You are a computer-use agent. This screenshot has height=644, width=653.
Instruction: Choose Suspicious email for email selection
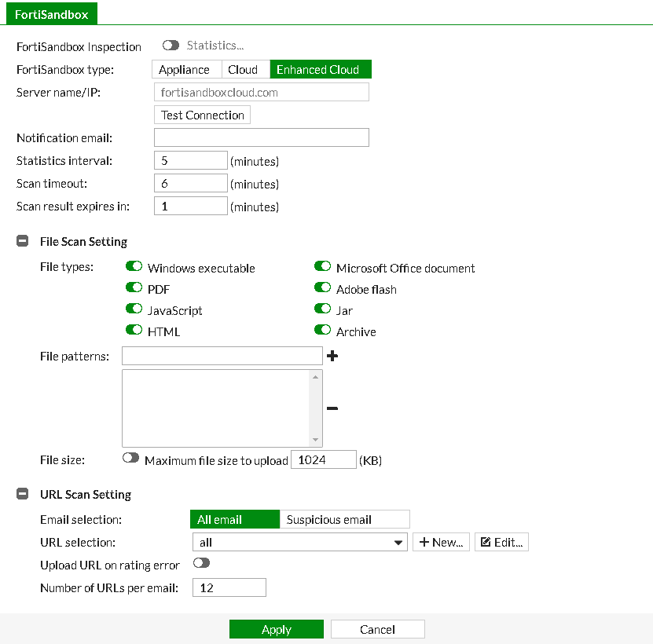point(345,519)
